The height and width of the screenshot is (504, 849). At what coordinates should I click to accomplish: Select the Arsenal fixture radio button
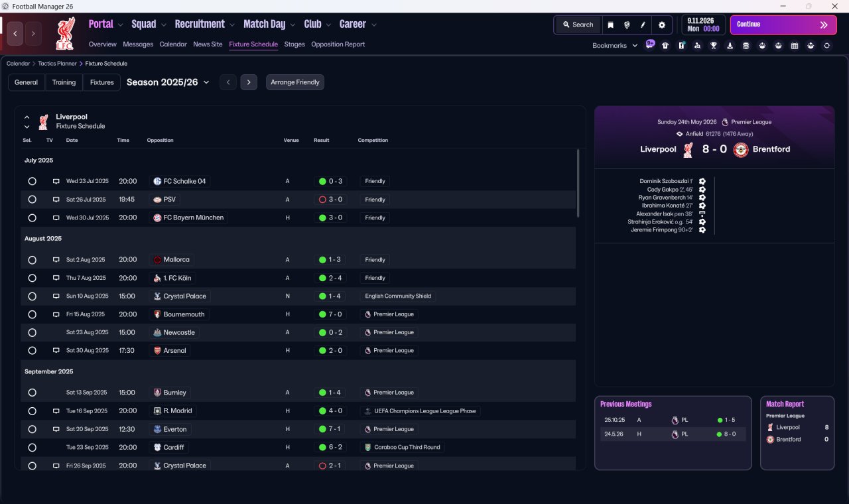click(x=32, y=351)
